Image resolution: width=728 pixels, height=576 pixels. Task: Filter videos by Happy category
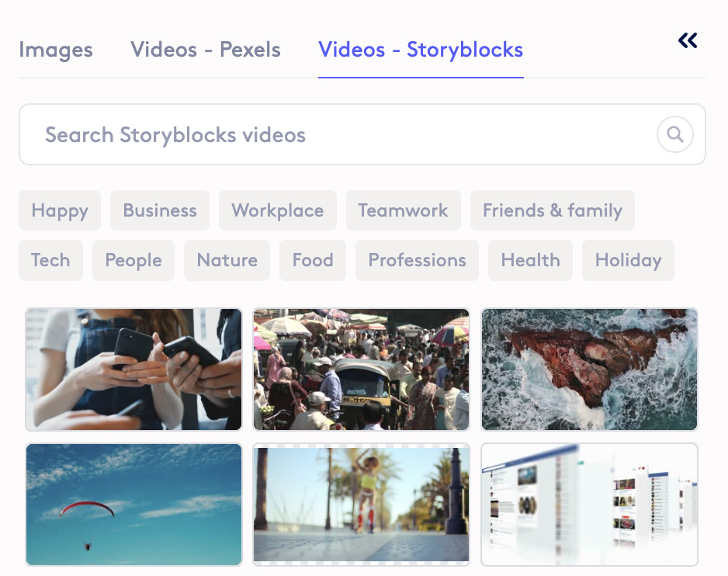tap(59, 210)
